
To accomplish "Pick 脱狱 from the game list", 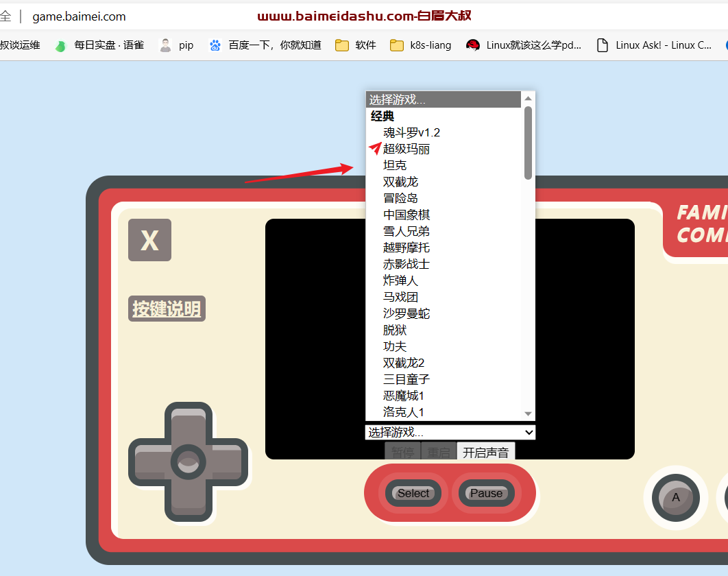I will [x=444, y=331].
